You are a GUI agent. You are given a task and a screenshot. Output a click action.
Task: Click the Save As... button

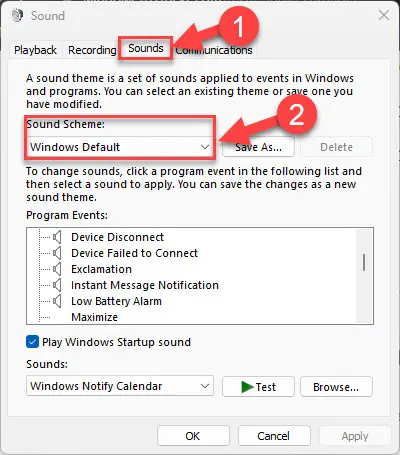[x=258, y=147]
